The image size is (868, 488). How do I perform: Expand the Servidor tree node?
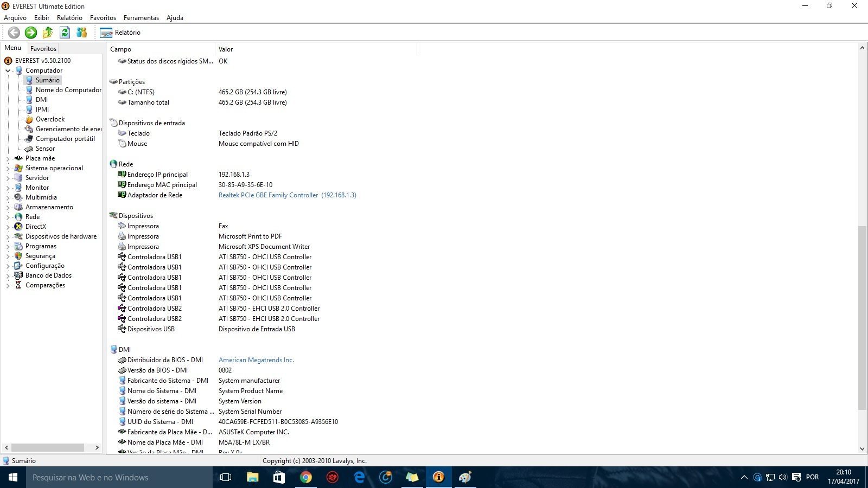point(8,178)
